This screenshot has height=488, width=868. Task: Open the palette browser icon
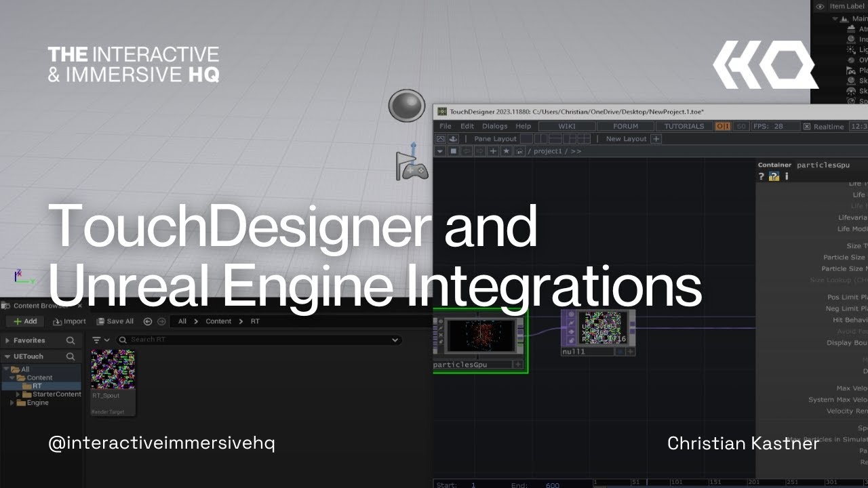point(440,139)
